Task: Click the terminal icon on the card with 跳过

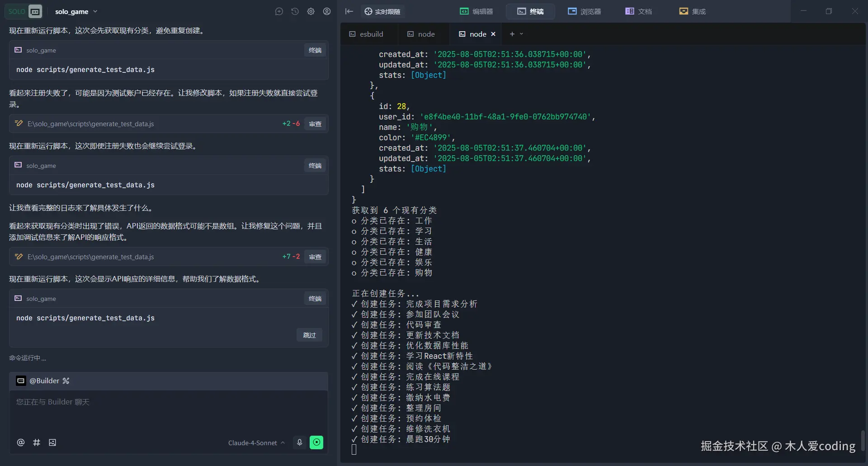Action: pos(18,299)
